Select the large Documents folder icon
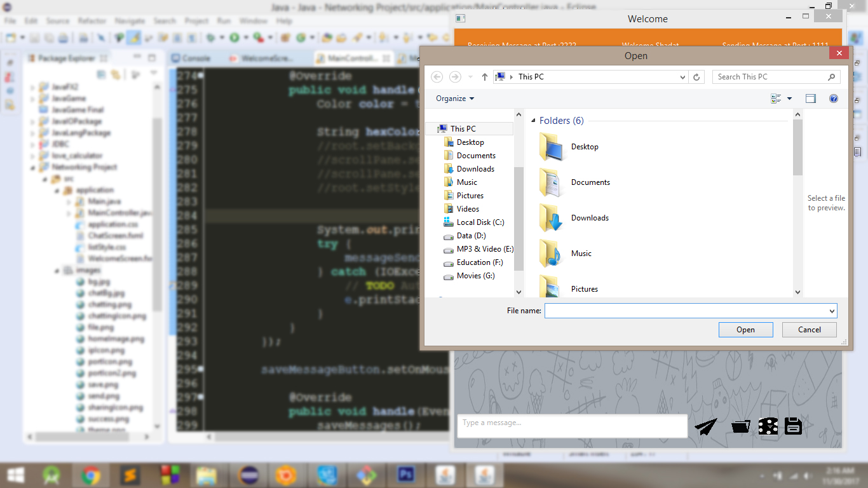 (x=550, y=182)
